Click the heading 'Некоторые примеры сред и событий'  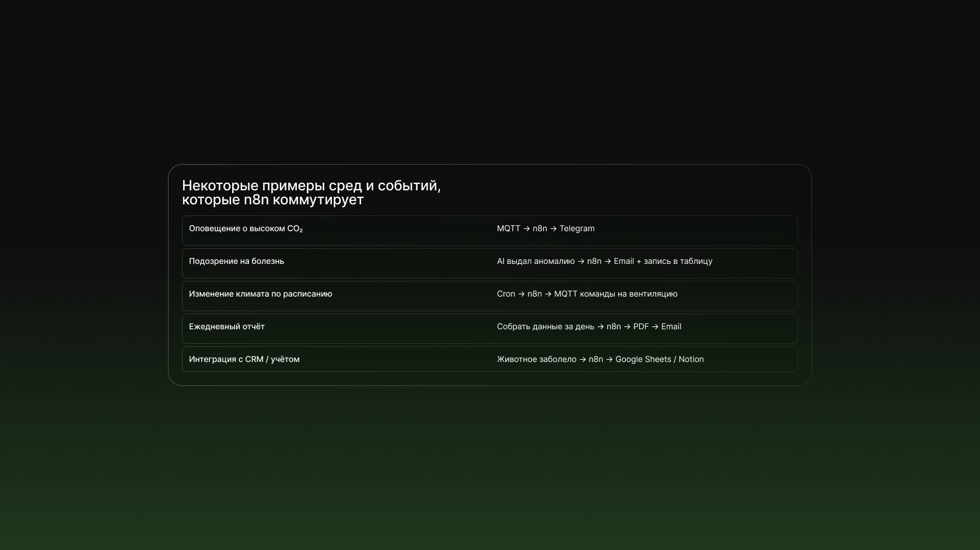pyautogui.click(x=311, y=186)
